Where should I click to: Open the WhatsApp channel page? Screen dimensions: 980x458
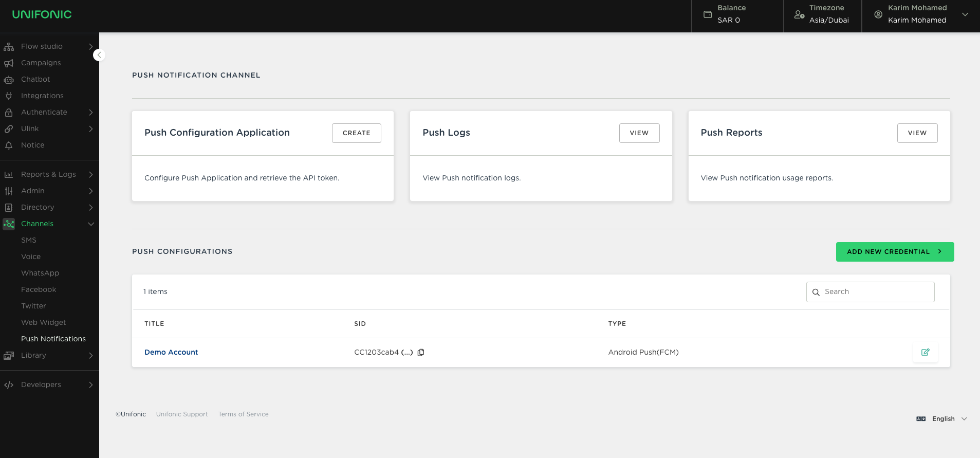coord(40,273)
